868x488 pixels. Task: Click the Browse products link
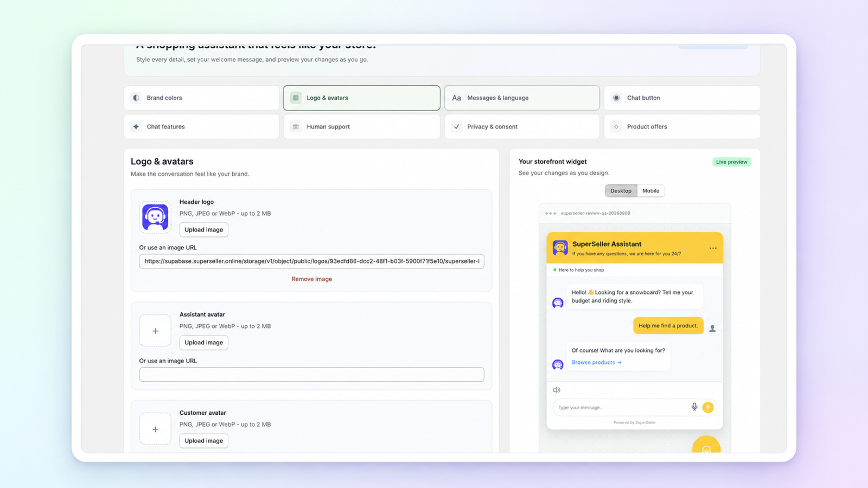tap(596, 363)
